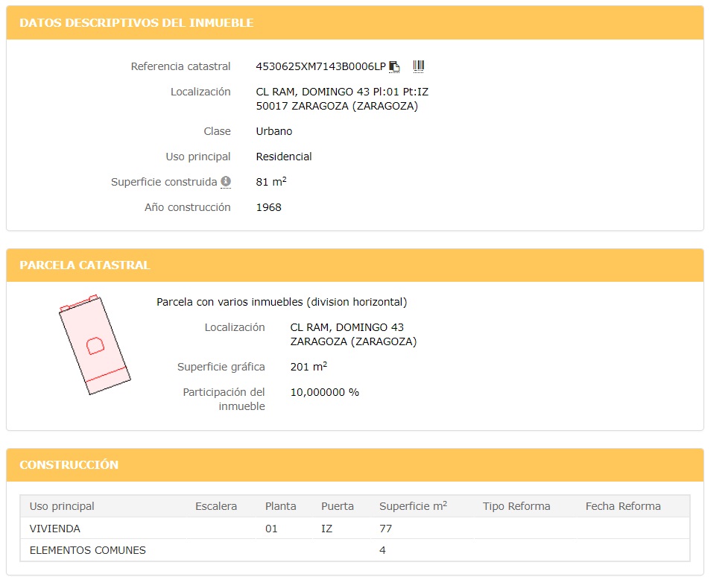Click the Fecha Reforma column header
The height and width of the screenshot is (577, 728).
pyautogui.click(x=623, y=506)
